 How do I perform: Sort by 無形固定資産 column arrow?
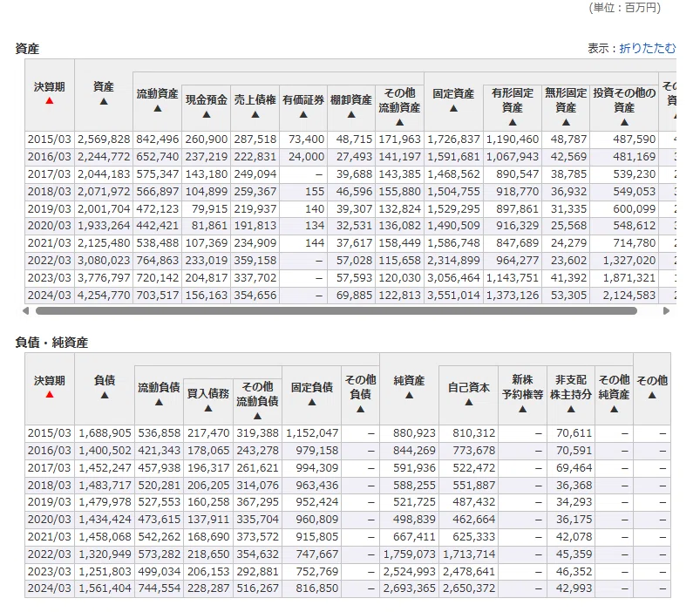pyautogui.click(x=566, y=122)
